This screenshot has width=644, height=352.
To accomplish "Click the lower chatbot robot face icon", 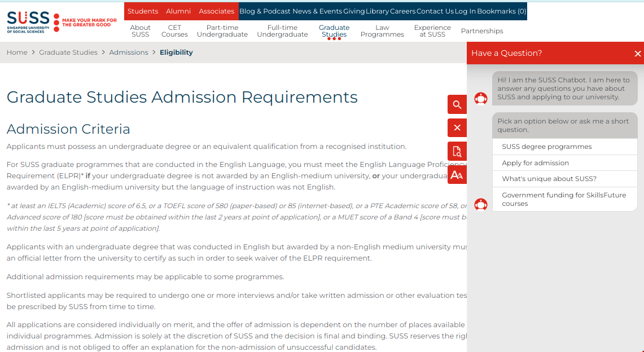I will (x=480, y=204).
